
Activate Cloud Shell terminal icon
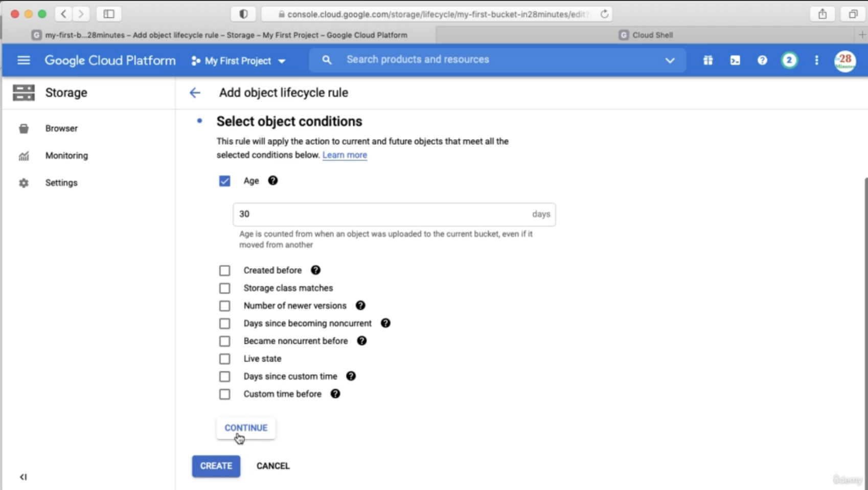coord(735,60)
